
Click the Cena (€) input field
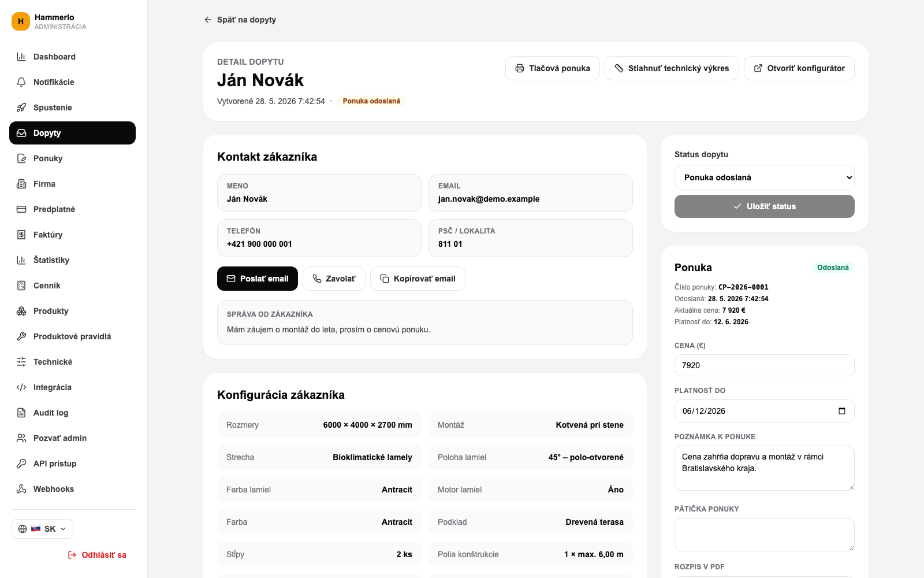tap(765, 365)
